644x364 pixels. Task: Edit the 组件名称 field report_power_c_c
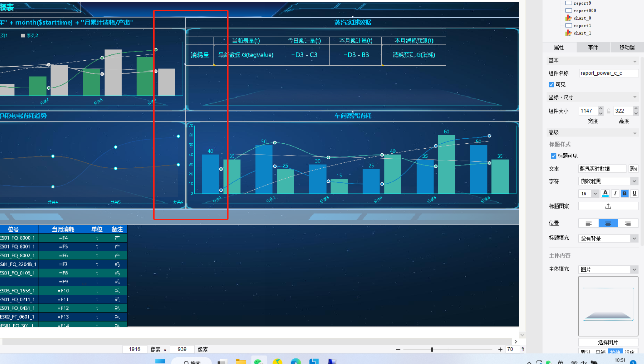coord(609,73)
